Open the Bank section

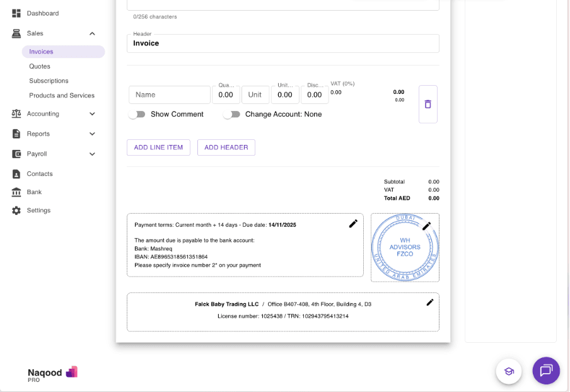pyautogui.click(x=34, y=192)
